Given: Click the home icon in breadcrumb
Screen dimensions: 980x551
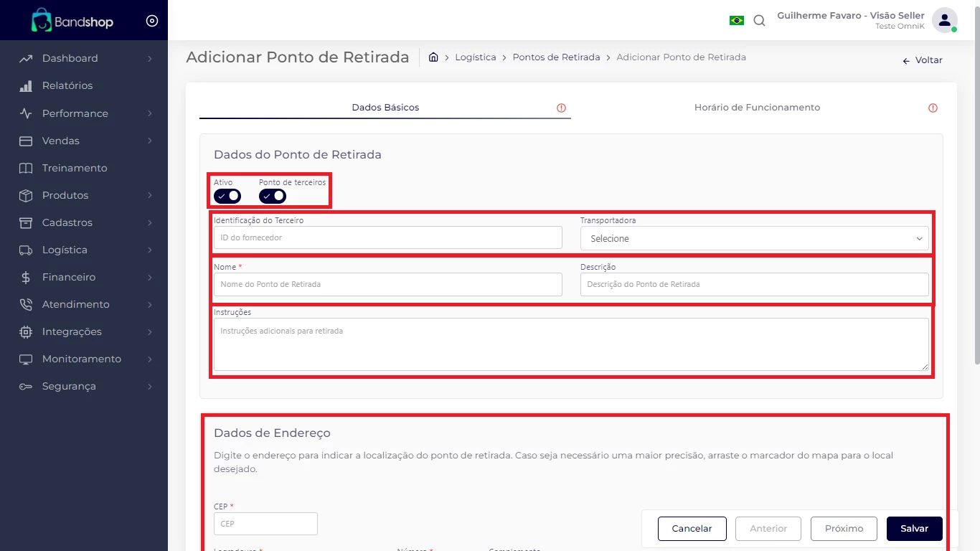Looking at the screenshot, I should click(x=433, y=57).
